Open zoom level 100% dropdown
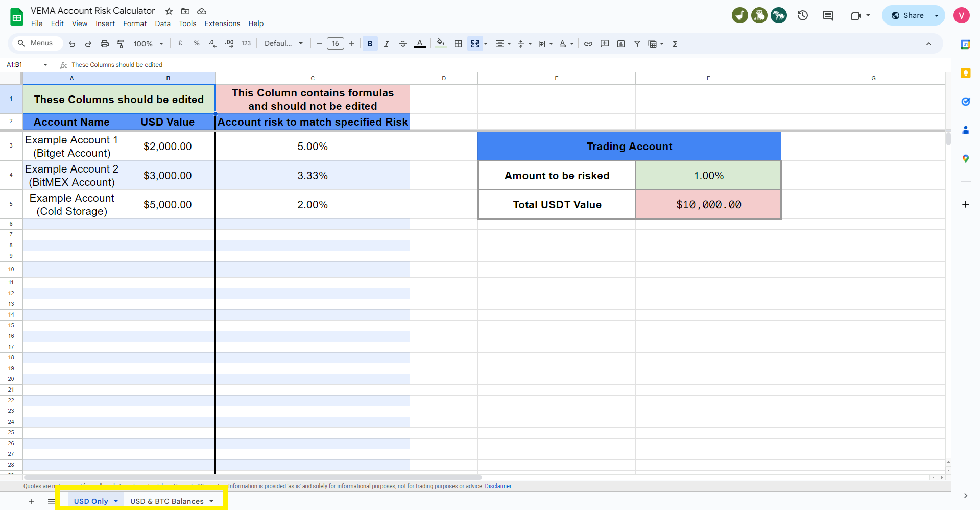The height and width of the screenshot is (510, 980). point(149,44)
